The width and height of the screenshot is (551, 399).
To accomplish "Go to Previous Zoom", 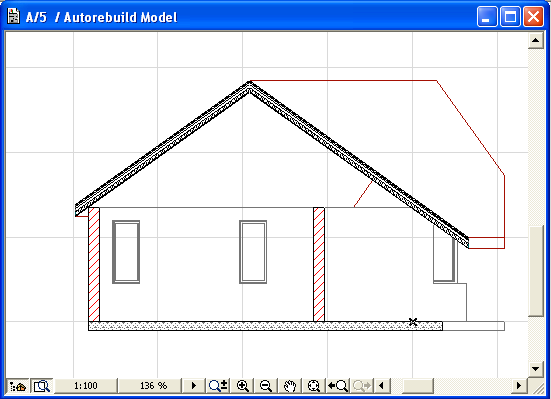I will [338, 386].
